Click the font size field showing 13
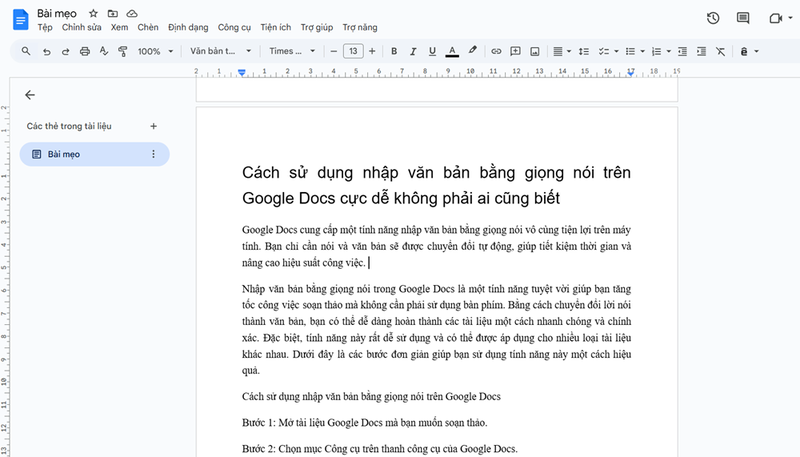 point(353,51)
